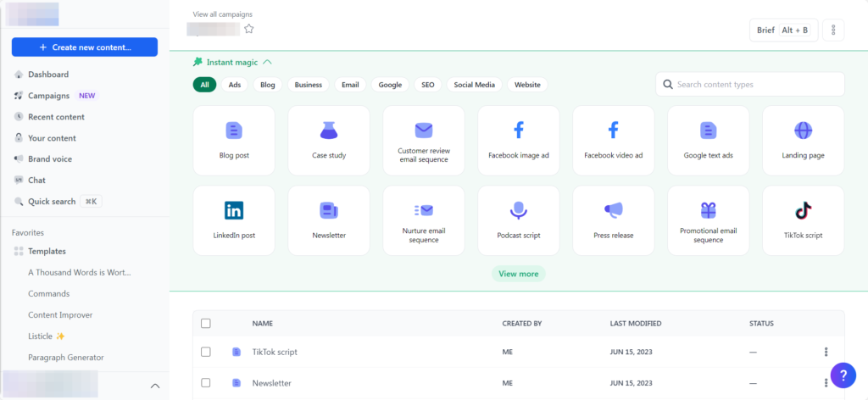Star this campaign as favorite
Image resolution: width=868 pixels, height=400 pixels.
tap(249, 29)
